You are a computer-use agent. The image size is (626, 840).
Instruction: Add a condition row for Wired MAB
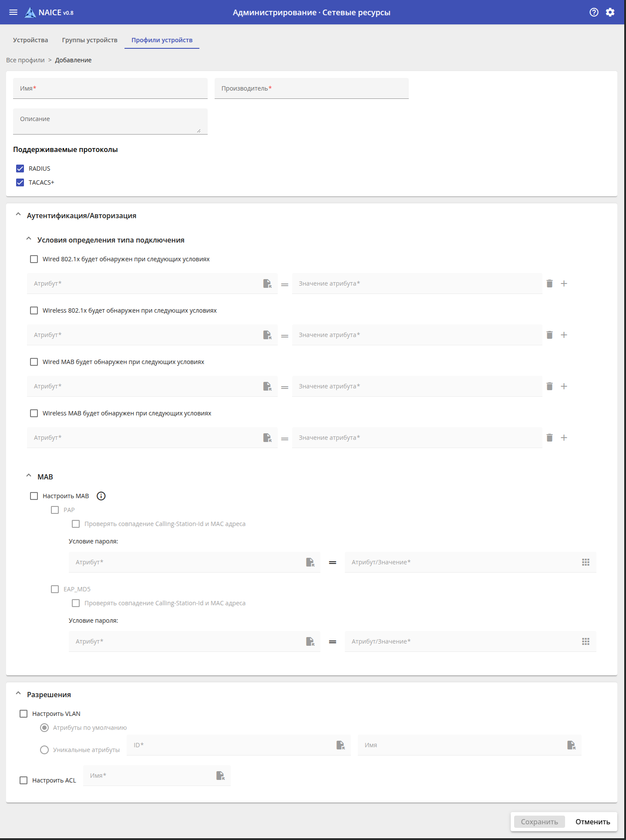pos(564,386)
